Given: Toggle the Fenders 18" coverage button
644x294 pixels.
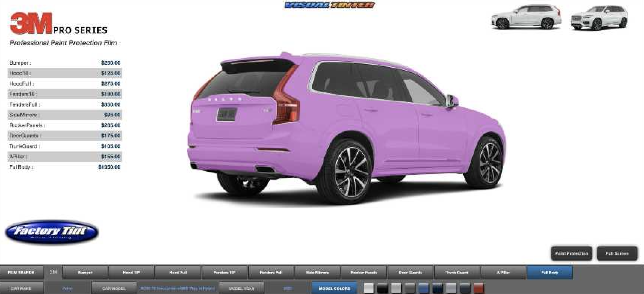Looking at the screenshot, I should [225, 273].
